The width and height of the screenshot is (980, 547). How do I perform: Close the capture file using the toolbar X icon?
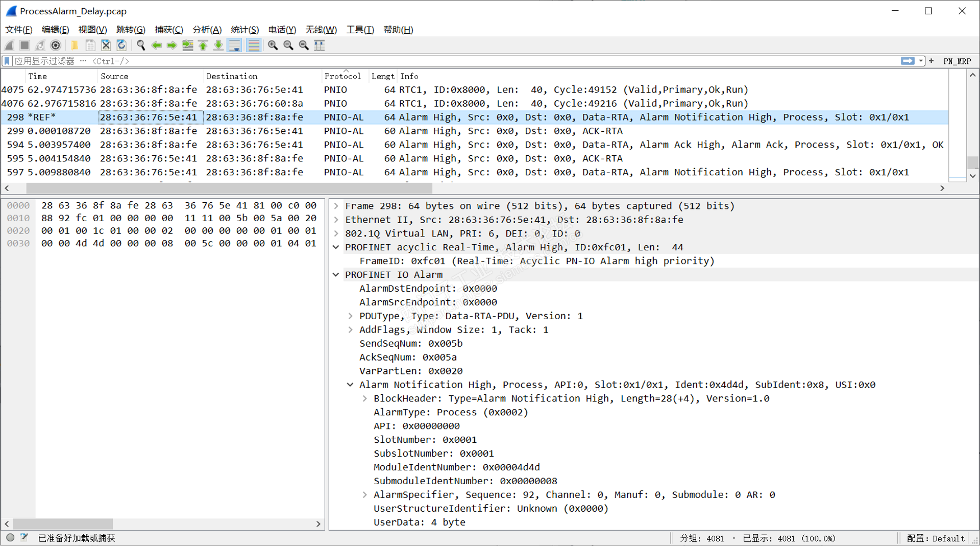coord(106,45)
